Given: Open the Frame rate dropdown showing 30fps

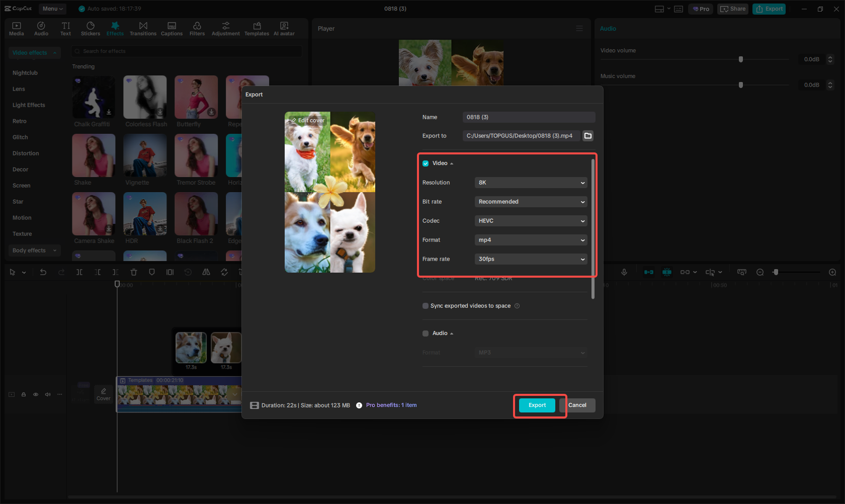Looking at the screenshot, I should (531, 259).
